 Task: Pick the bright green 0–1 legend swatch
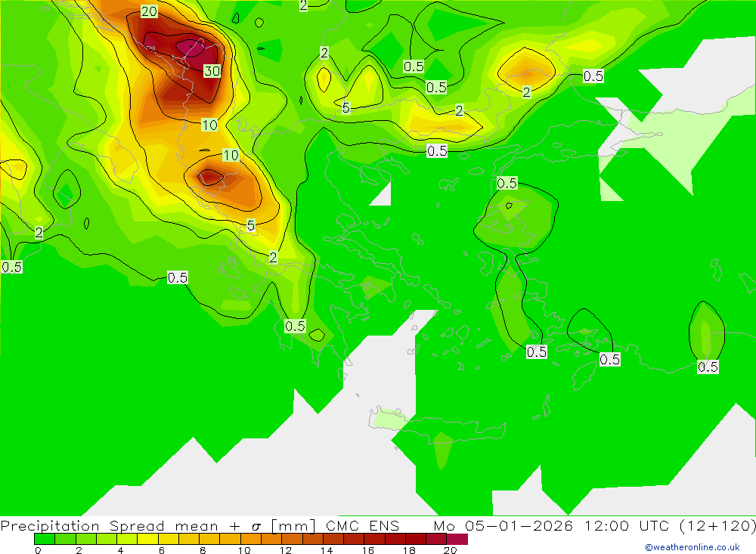pos(45,539)
